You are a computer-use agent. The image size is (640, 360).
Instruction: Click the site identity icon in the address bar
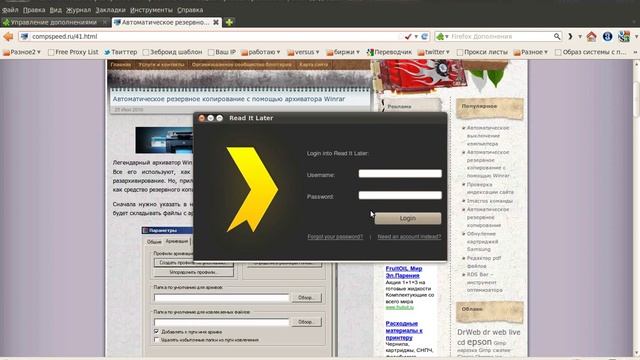(24, 37)
